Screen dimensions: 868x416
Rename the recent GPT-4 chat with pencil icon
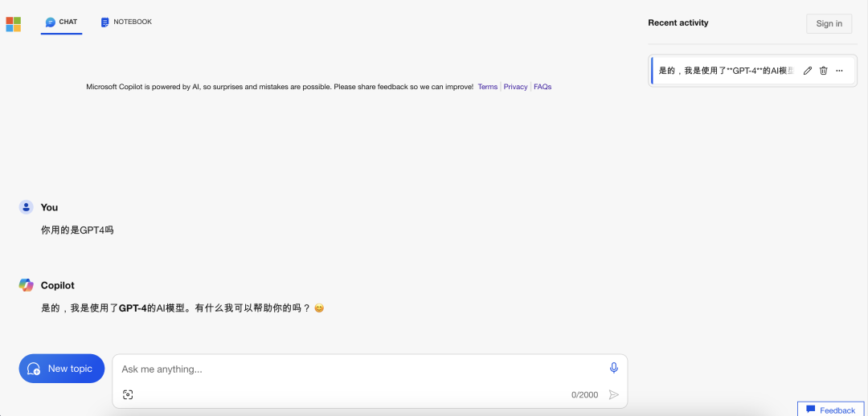[x=808, y=71]
